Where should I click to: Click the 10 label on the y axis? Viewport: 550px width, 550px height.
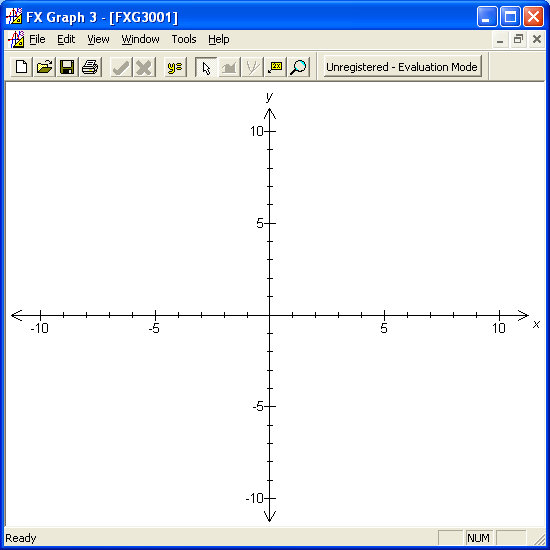pyautogui.click(x=256, y=131)
